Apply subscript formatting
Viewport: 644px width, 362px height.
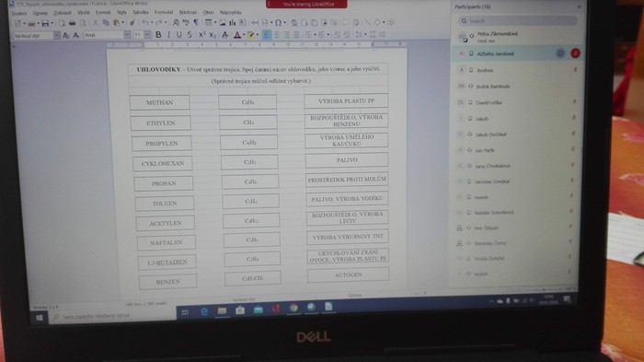[213, 35]
